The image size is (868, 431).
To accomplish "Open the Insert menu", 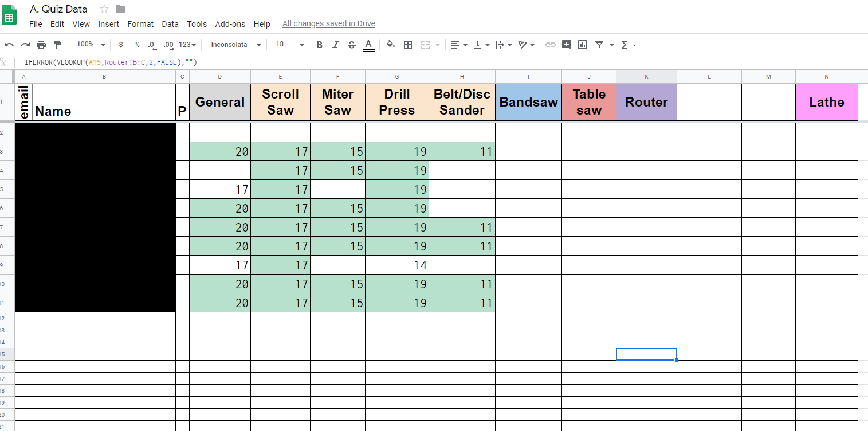I will coord(109,24).
